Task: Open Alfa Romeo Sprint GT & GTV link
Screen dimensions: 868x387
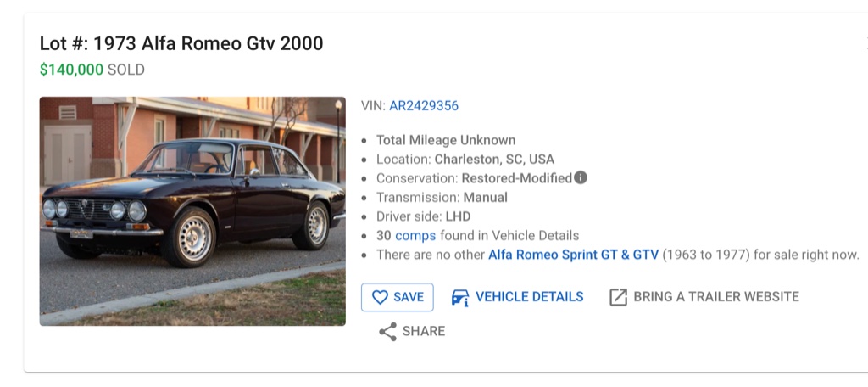Action: pyautogui.click(x=573, y=255)
